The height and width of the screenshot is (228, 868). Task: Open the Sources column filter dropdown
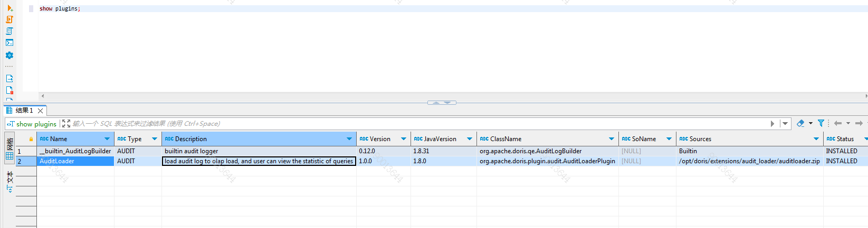816,139
